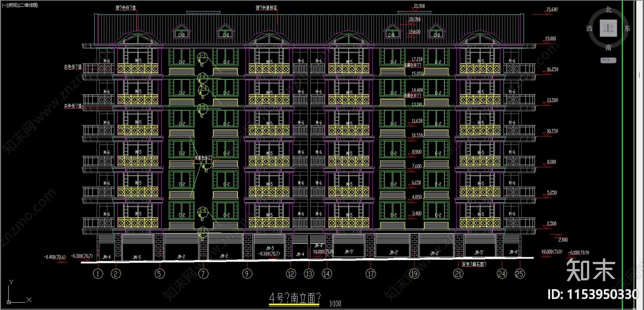Screen dimensions: 644x310
Task: Select the -0.100(70.9) level label
Action: pyautogui.click(x=578, y=252)
